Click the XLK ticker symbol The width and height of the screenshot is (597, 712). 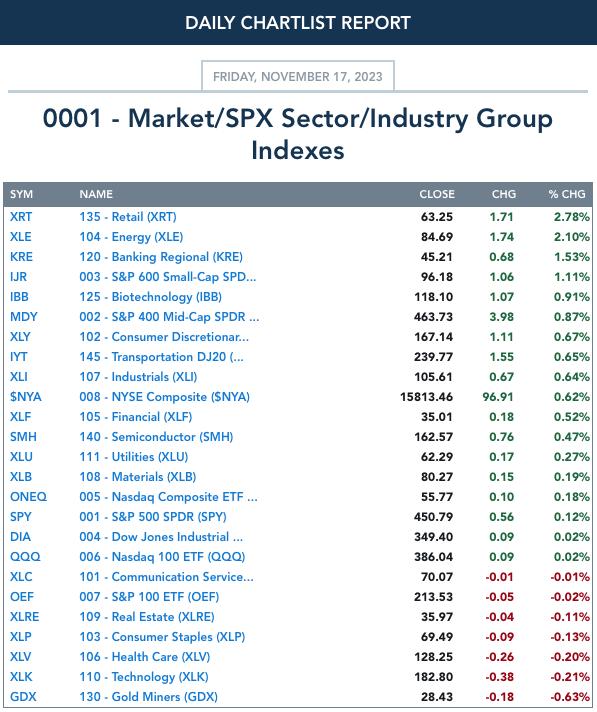[x=21, y=676]
